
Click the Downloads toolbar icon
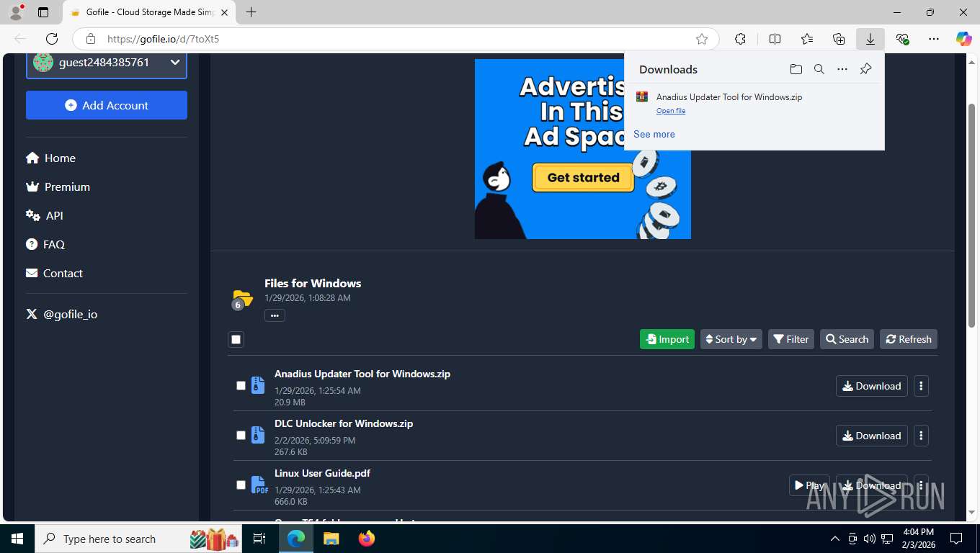[870, 39]
